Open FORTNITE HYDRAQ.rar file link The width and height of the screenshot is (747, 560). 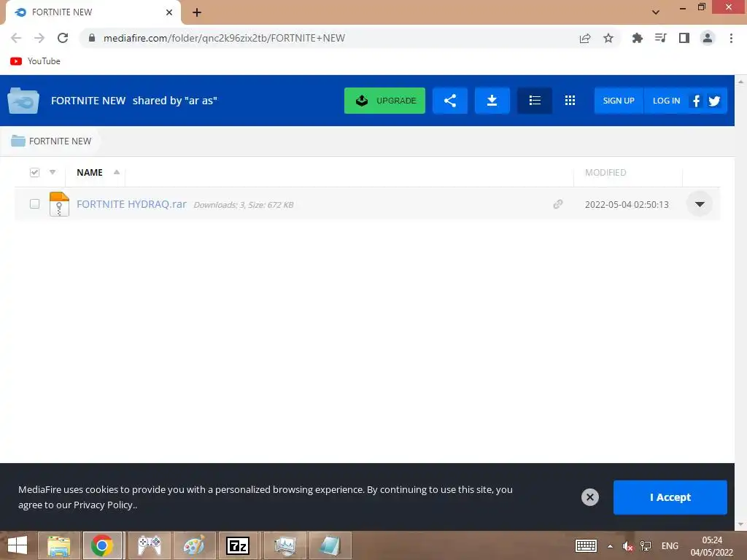[131, 204]
